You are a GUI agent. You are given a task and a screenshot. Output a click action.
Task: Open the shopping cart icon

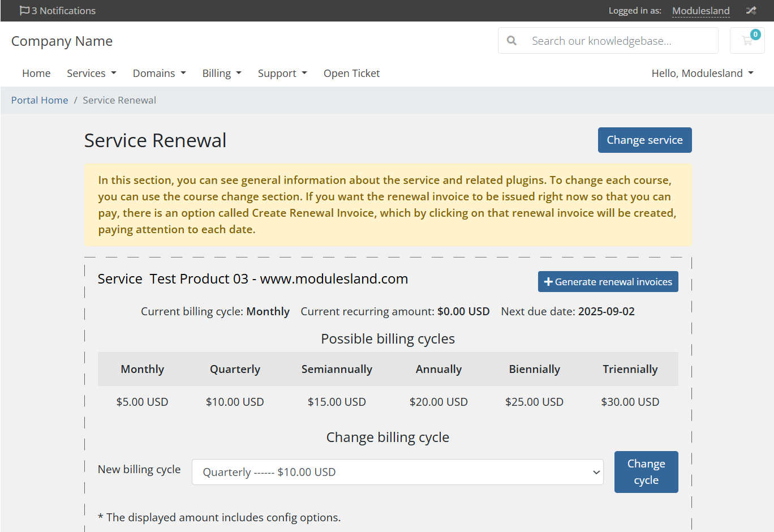click(x=747, y=41)
